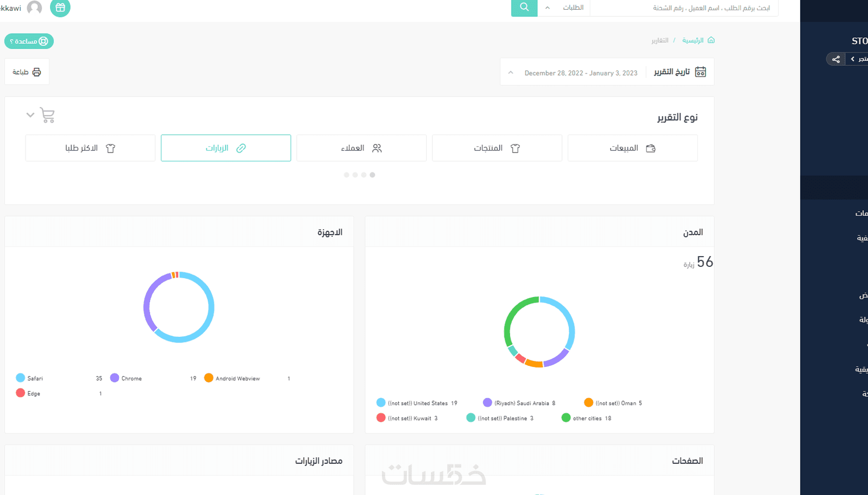Screen dimensions: 868x495
Task: Focus the order number search field
Action: (x=684, y=8)
